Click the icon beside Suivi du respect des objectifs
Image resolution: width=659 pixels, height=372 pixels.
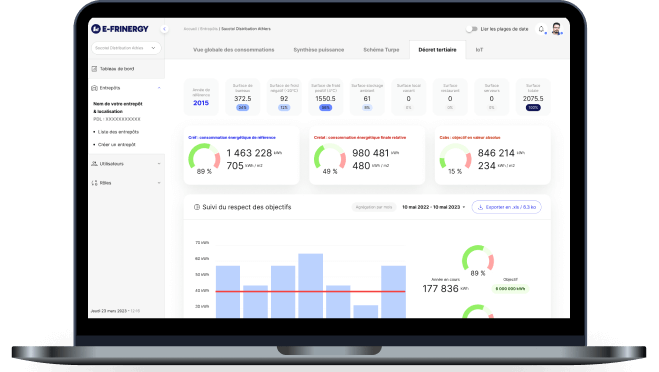tap(196, 207)
